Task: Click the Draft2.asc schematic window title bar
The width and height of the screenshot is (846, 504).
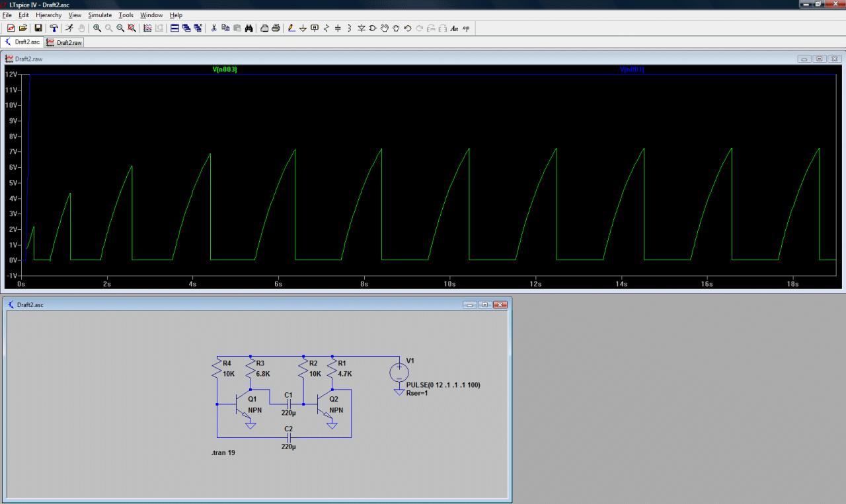Action: click(x=231, y=305)
